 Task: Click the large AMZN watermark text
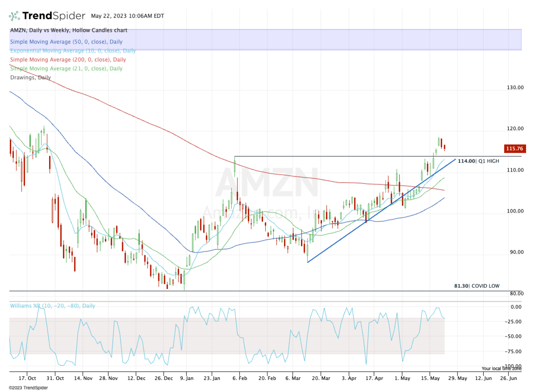(267, 183)
